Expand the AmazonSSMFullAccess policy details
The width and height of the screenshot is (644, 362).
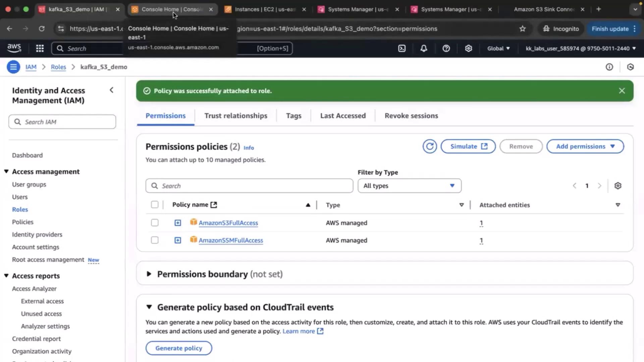tap(178, 240)
